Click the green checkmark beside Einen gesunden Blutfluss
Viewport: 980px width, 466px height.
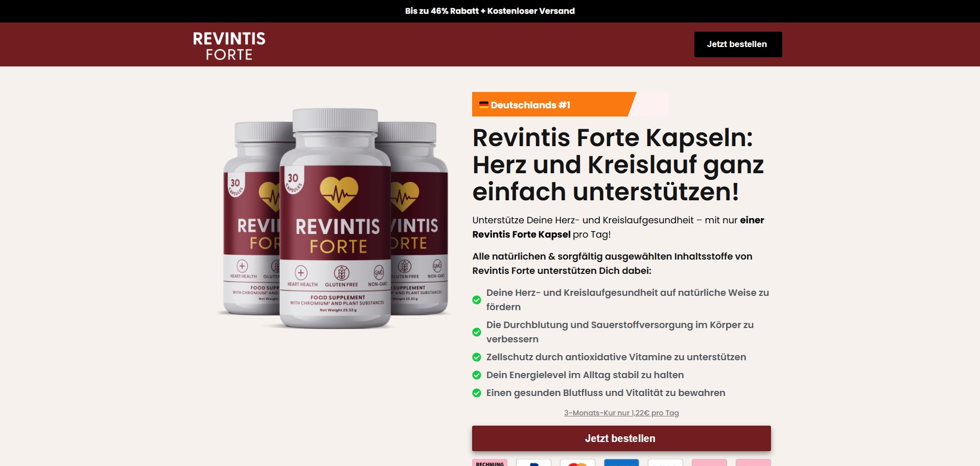[477, 393]
